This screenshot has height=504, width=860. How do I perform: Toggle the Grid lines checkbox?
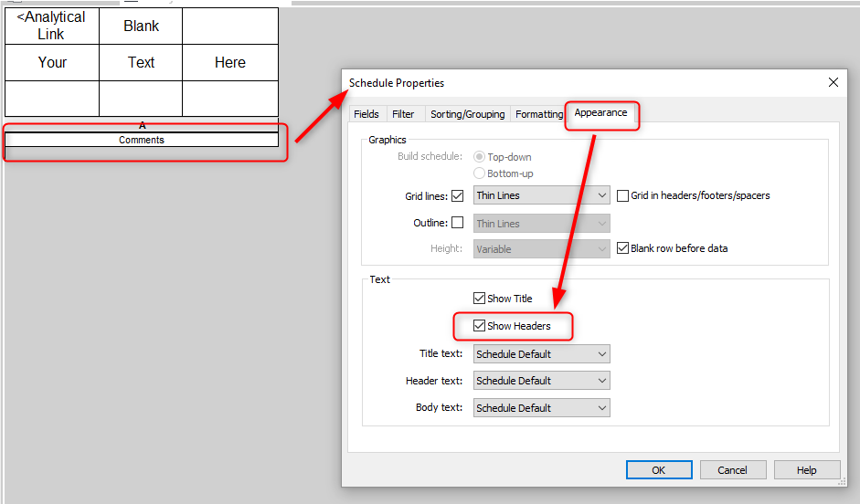pos(458,195)
